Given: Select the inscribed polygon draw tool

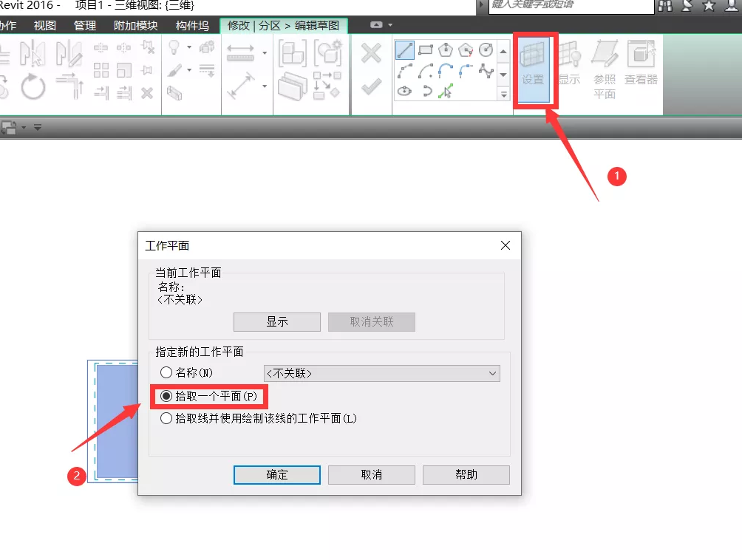Looking at the screenshot, I should [446, 49].
